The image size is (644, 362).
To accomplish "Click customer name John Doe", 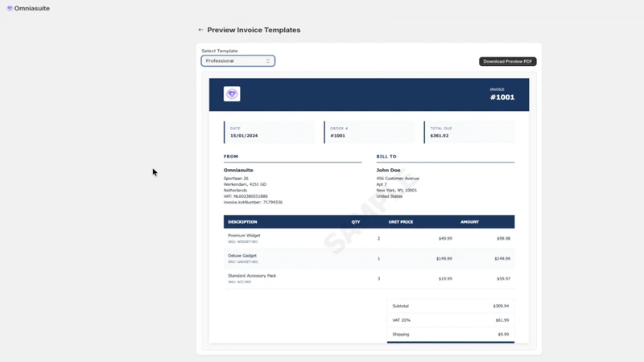I will point(388,170).
